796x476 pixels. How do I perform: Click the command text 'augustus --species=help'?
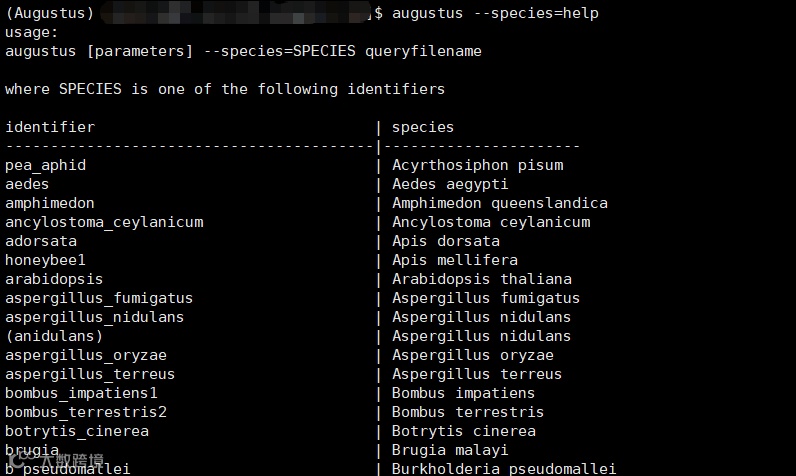pyautogui.click(x=495, y=13)
